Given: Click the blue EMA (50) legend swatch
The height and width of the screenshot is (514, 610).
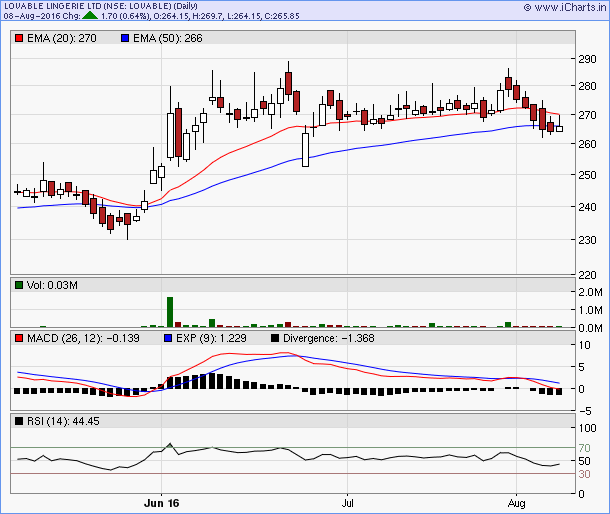Looking at the screenshot, I should pos(125,38).
